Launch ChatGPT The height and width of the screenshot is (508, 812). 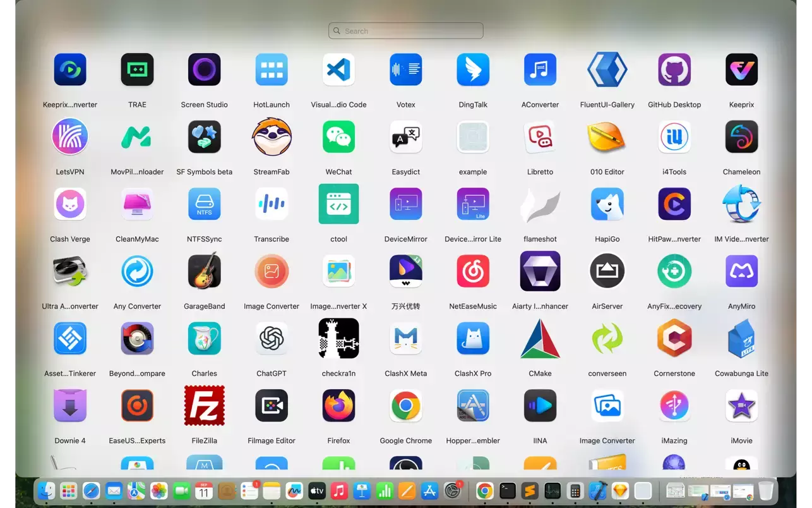(x=272, y=339)
